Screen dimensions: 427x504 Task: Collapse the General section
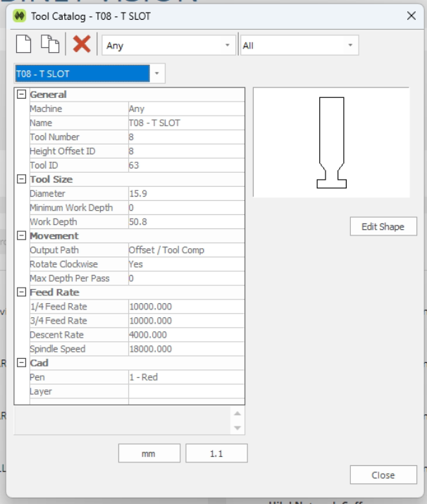coord(22,94)
